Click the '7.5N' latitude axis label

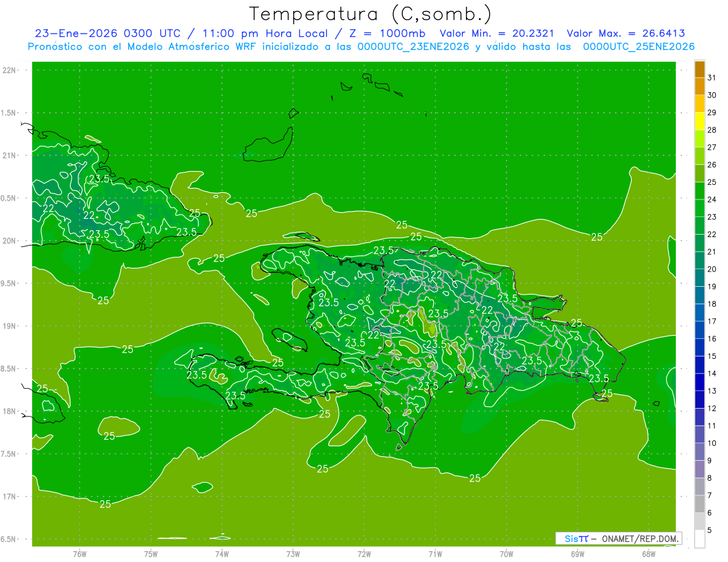(8, 453)
